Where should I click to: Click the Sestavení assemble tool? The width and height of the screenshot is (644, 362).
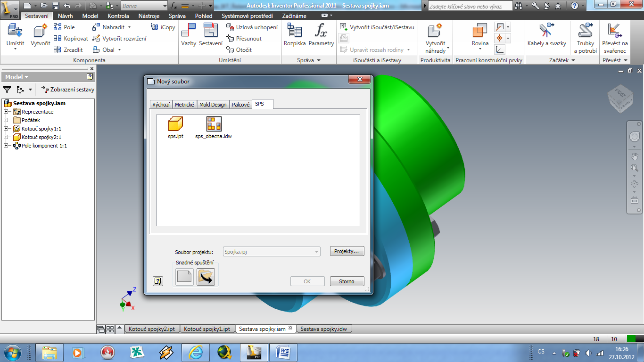[x=211, y=35]
